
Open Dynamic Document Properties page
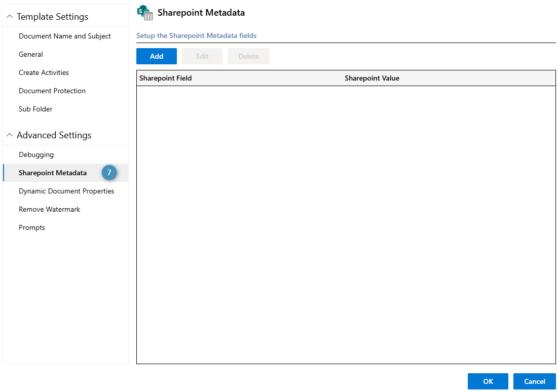66,191
